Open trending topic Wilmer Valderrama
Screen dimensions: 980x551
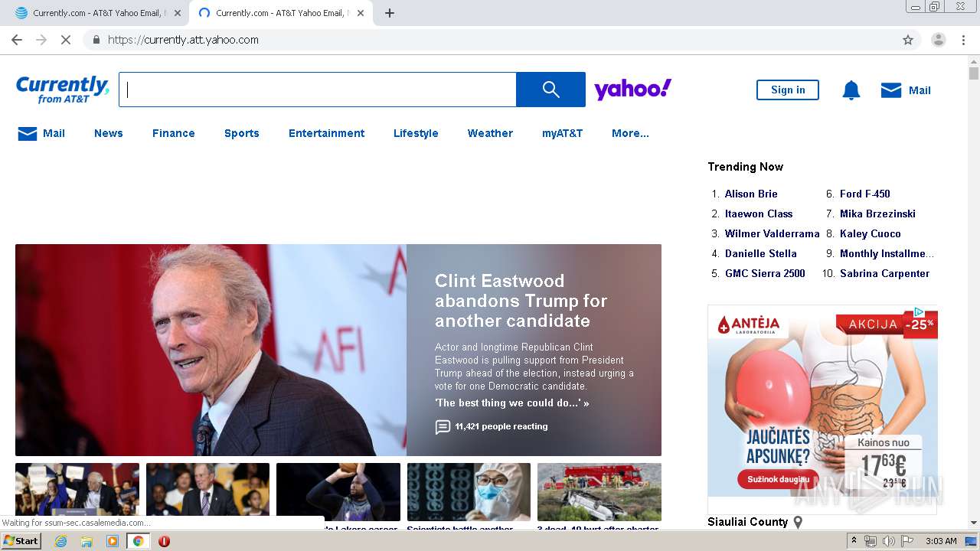coord(772,233)
